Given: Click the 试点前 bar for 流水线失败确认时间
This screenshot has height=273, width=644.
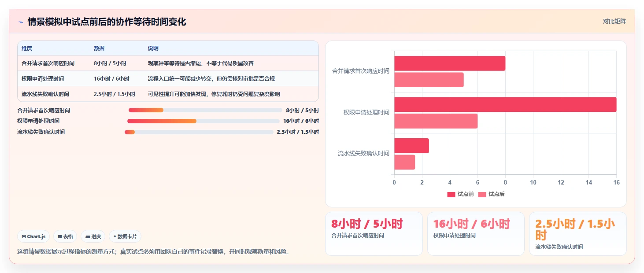Looking at the screenshot, I should point(411,146).
